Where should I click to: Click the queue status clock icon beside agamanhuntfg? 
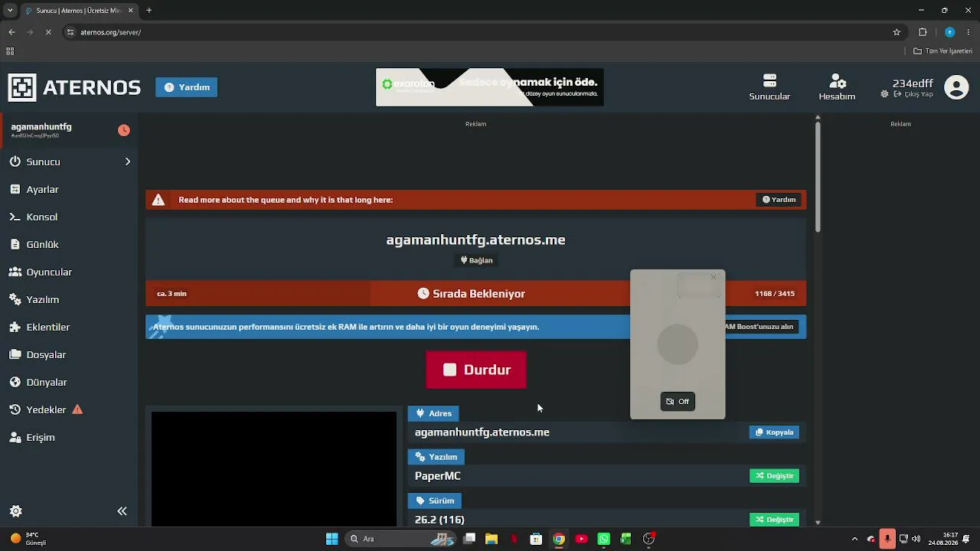tap(124, 130)
